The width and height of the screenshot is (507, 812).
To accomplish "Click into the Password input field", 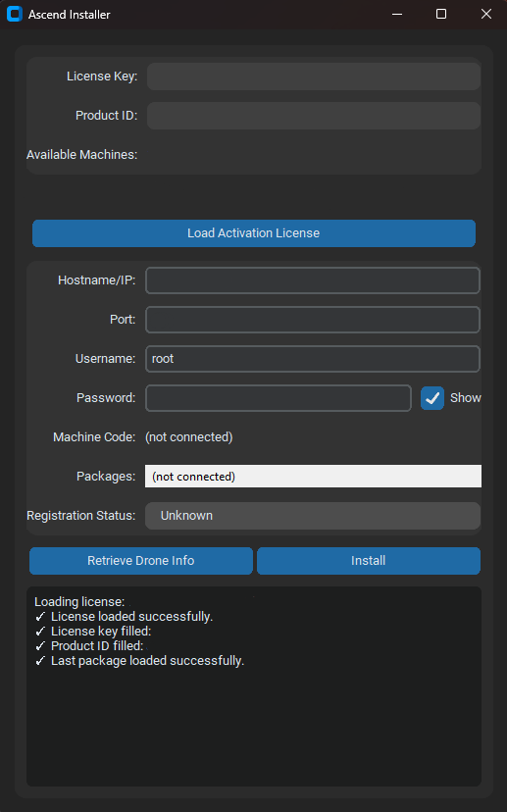I will [x=279, y=398].
